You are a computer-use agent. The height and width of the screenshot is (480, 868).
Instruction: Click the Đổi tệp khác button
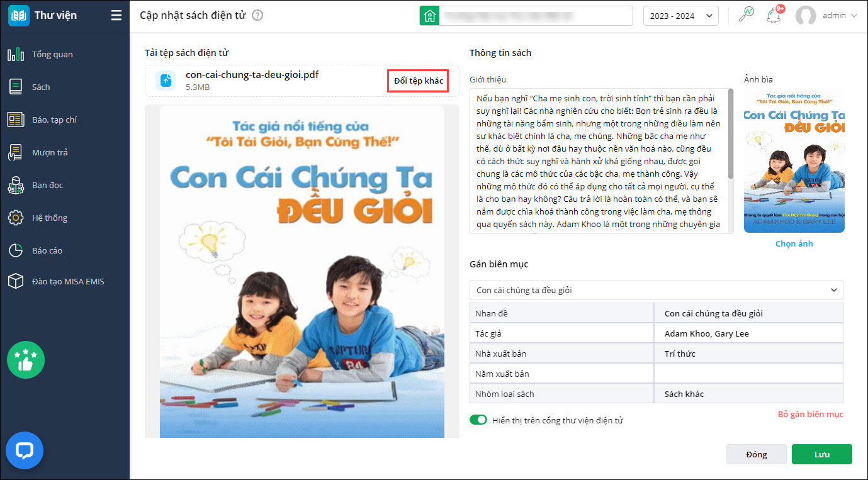[x=418, y=81]
